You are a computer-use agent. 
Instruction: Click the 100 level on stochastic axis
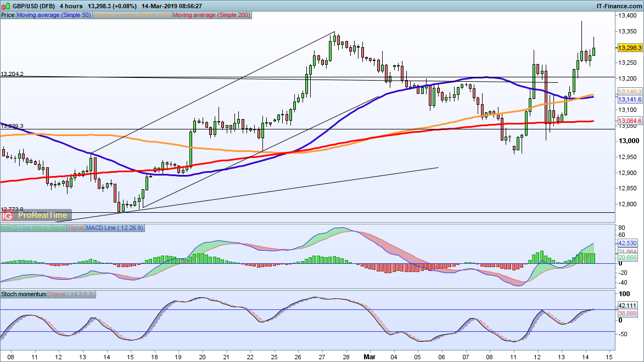624,294
